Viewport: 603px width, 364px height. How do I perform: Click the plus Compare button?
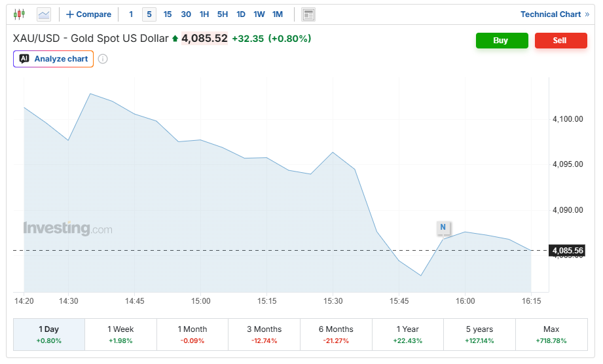coord(89,14)
